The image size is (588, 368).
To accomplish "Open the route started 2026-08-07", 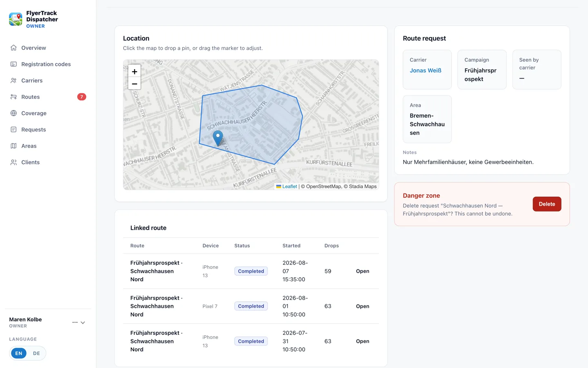I will [x=363, y=271].
